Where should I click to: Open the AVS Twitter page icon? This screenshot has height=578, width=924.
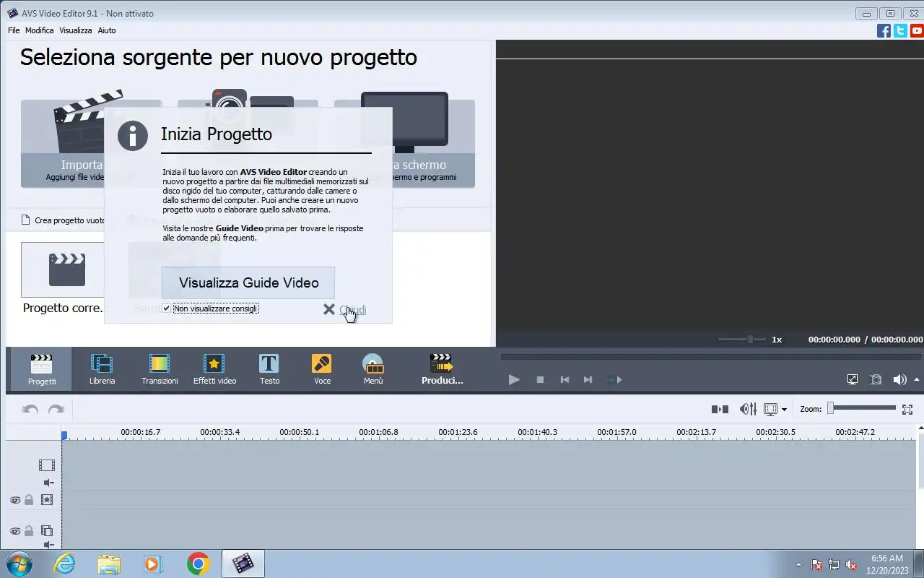pyautogui.click(x=900, y=30)
